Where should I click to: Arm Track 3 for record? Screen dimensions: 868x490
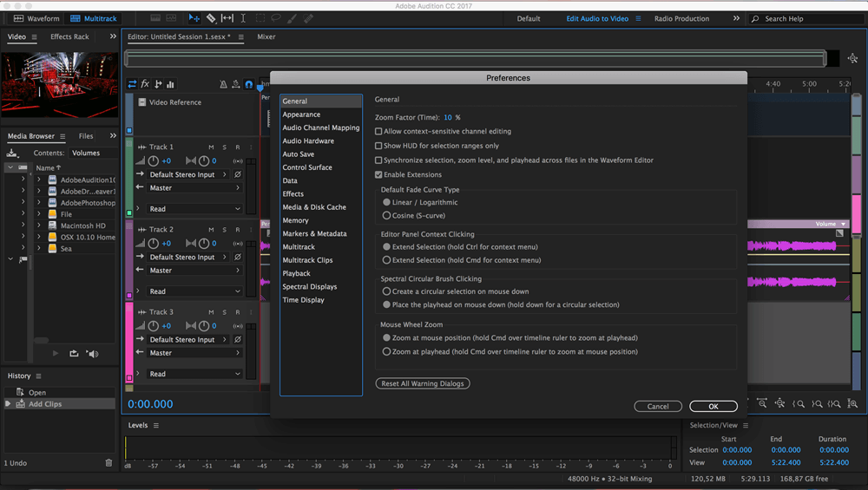tap(238, 312)
